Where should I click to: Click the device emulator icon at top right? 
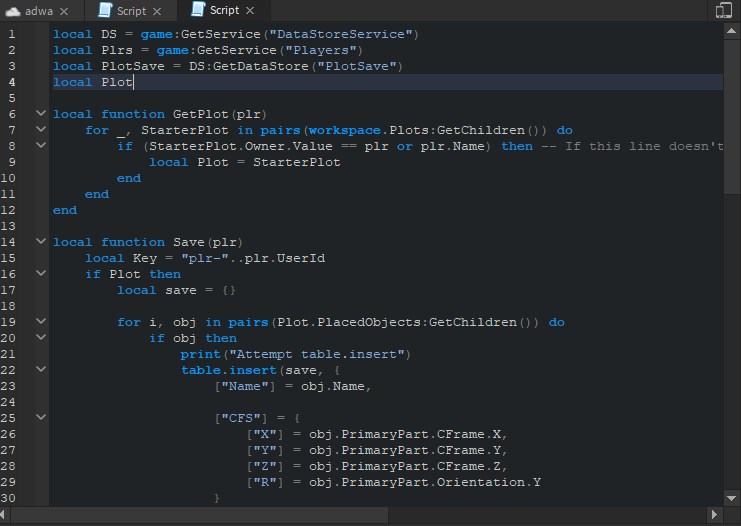[x=724, y=10]
